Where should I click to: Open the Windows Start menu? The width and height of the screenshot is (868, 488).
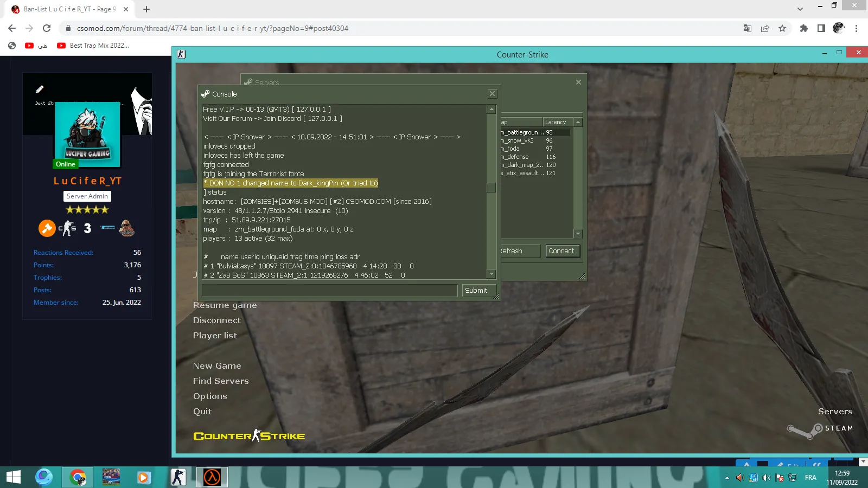pos(14,477)
